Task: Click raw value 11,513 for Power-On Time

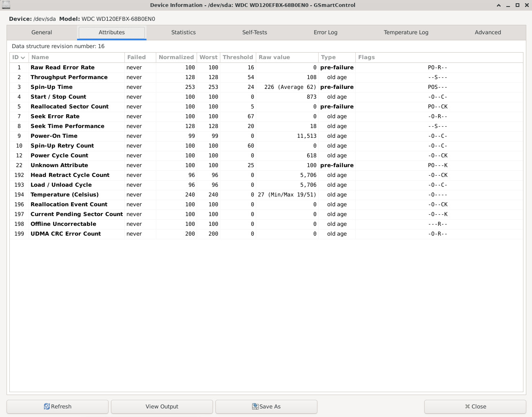Action: click(307, 136)
